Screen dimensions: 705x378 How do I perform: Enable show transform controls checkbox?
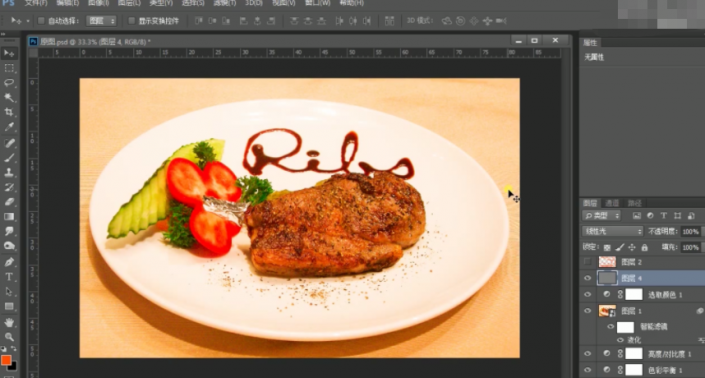pos(132,21)
